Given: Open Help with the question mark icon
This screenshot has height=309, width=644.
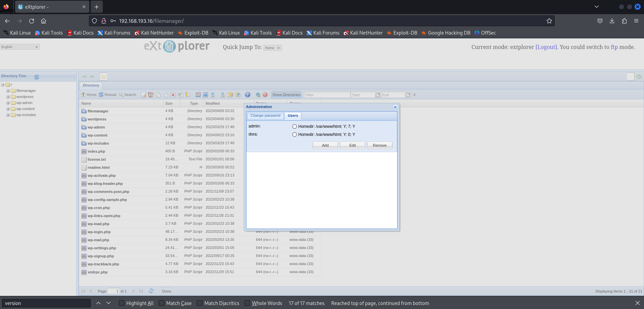Looking at the screenshot, I should pyautogui.click(x=248, y=95).
